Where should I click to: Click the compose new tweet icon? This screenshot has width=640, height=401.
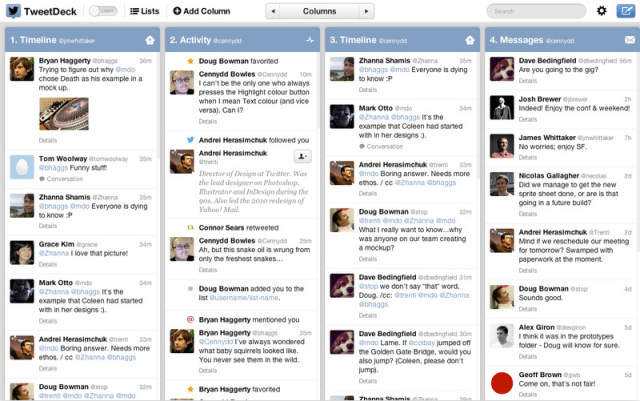click(626, 11)
